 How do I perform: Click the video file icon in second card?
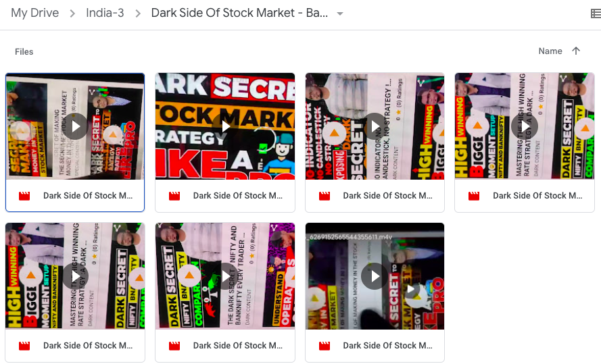174,196
